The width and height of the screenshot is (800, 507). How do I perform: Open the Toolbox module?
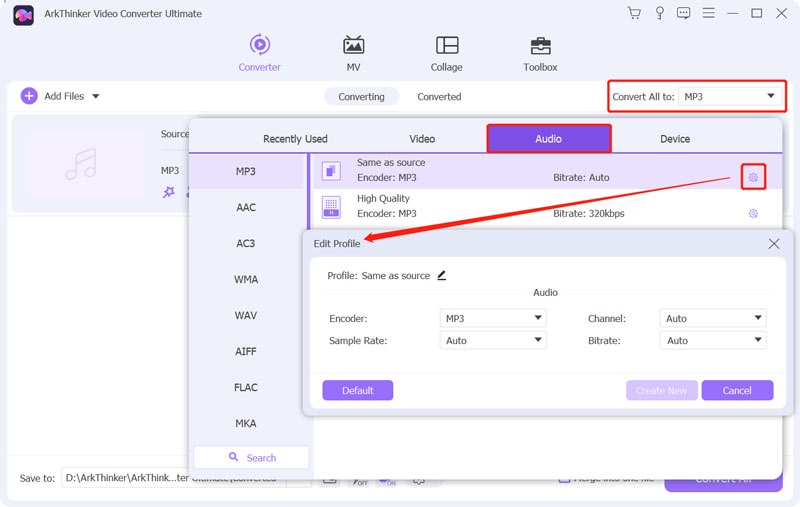[540, 53]
